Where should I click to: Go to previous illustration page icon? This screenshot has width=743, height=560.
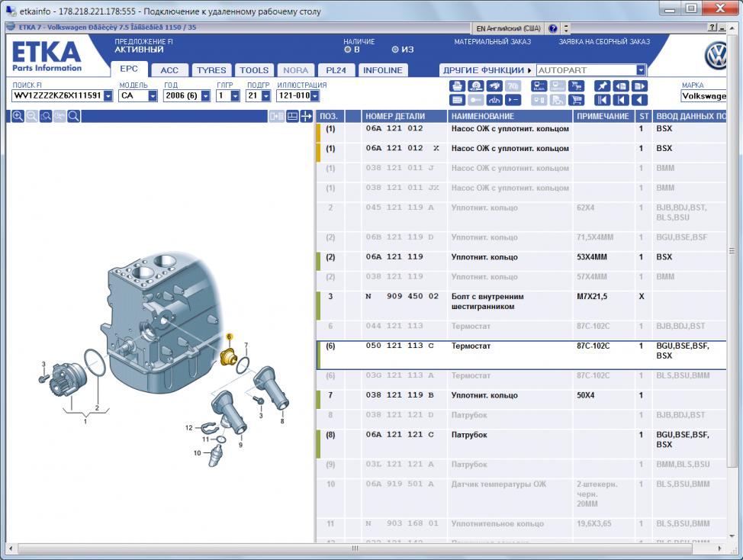point(621,86)
